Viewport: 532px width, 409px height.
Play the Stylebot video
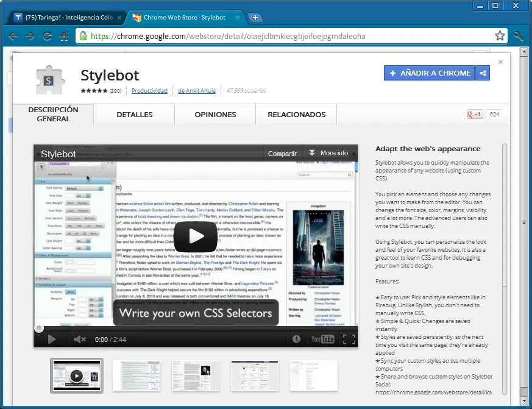[x=195, y=237]
